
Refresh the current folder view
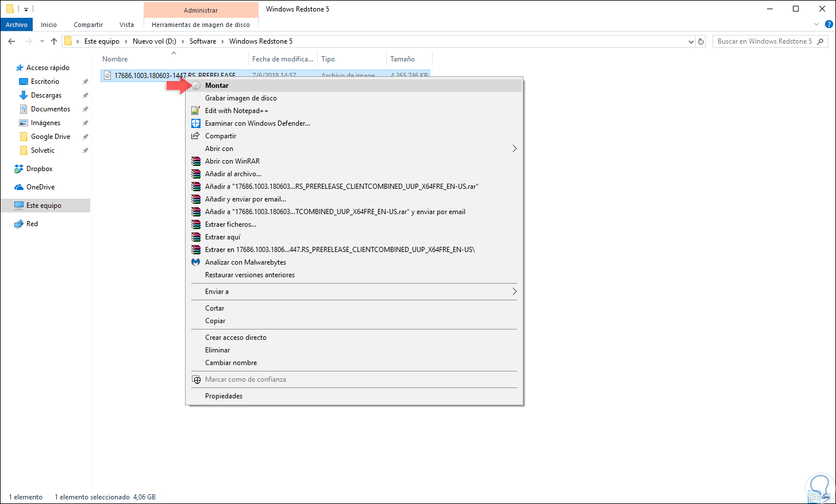point(701,41)
